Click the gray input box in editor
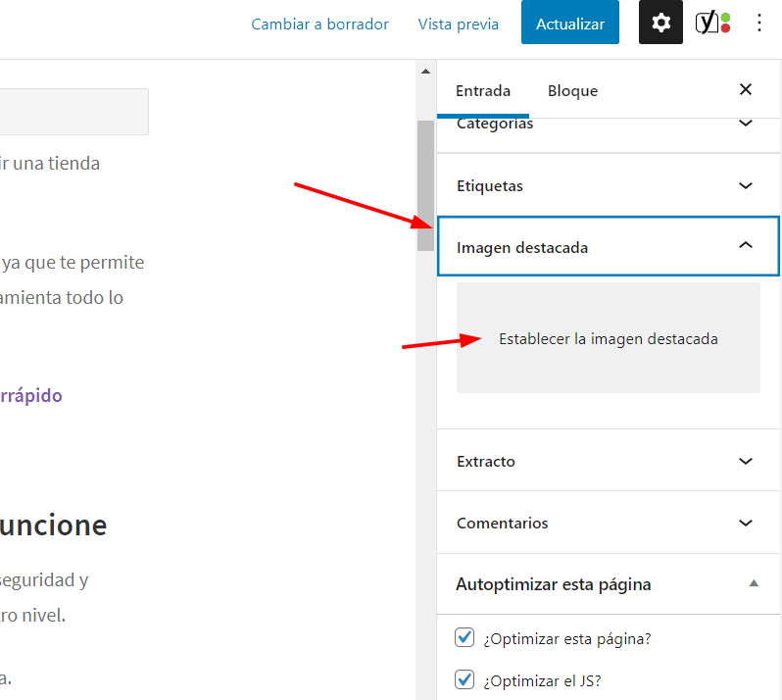 click(x=73, y=112)
